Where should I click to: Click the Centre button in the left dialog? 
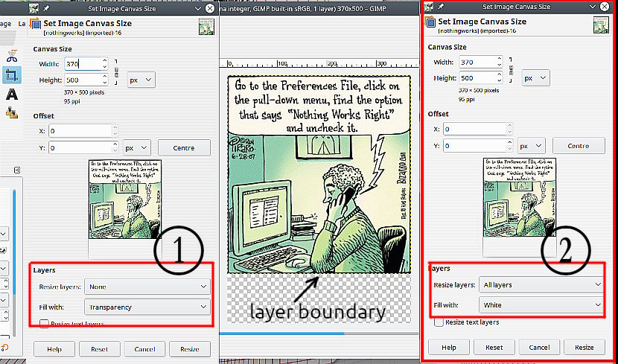pos(184,148)
